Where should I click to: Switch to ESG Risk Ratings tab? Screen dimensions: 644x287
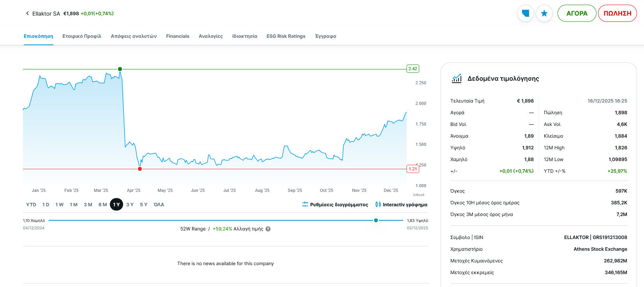286,36
